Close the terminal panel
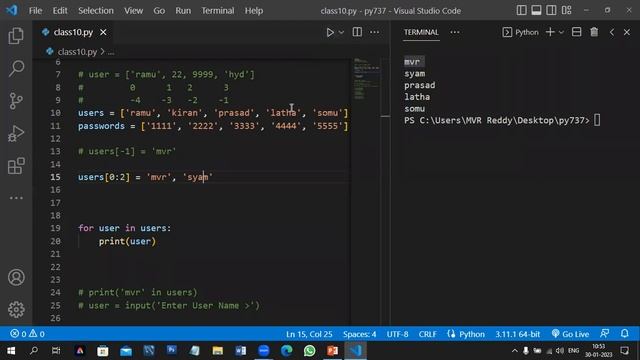Viewport: 640px width, 360px height. coord(627,32)
